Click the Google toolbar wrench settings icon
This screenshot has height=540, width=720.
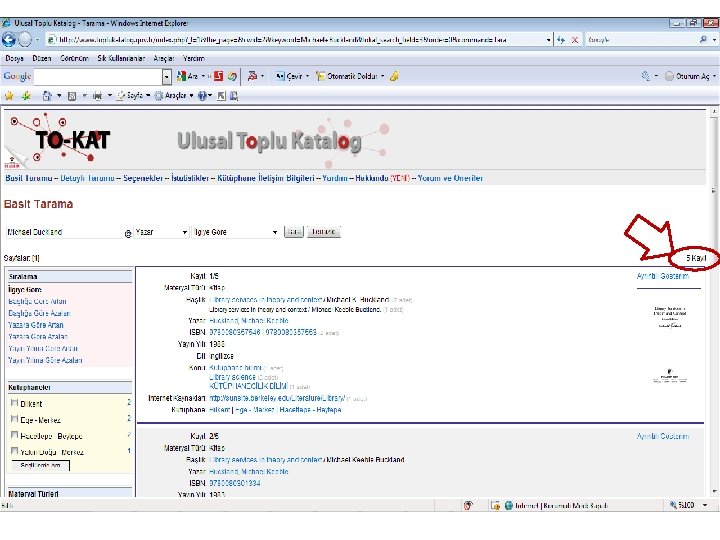pos(646,76)
